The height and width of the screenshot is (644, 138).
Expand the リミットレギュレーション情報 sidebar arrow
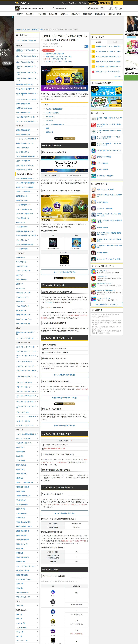38,99
